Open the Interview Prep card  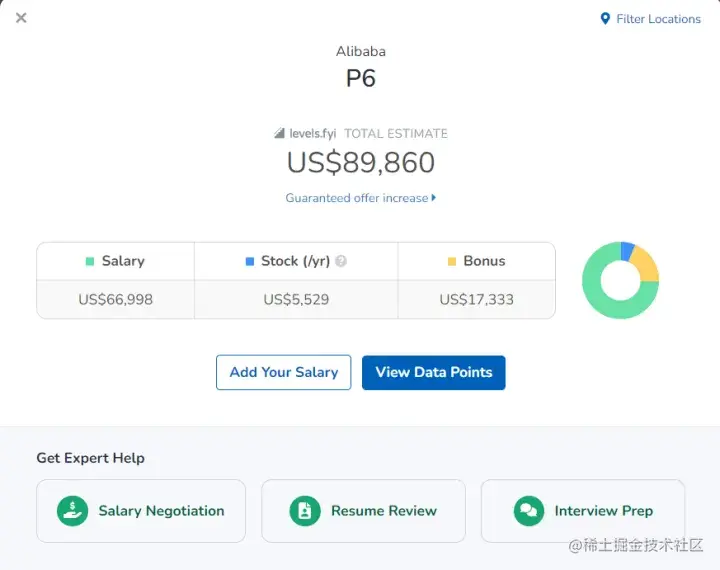point(583,511)
